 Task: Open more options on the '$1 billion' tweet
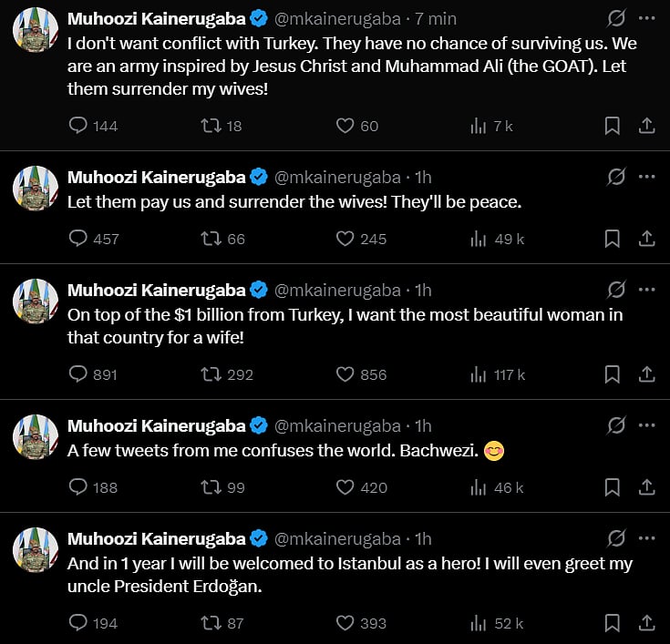click(x=647, y=290)
